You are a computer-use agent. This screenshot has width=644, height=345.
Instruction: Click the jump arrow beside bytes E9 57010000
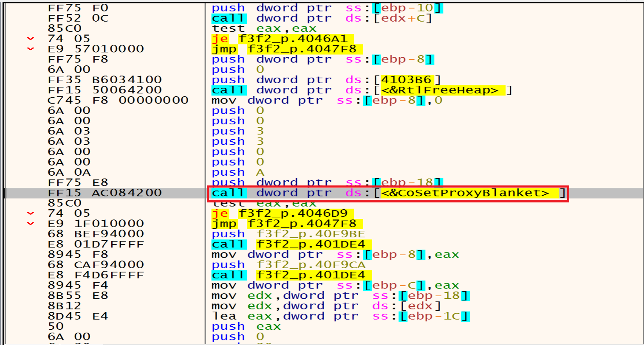(31, 49)
